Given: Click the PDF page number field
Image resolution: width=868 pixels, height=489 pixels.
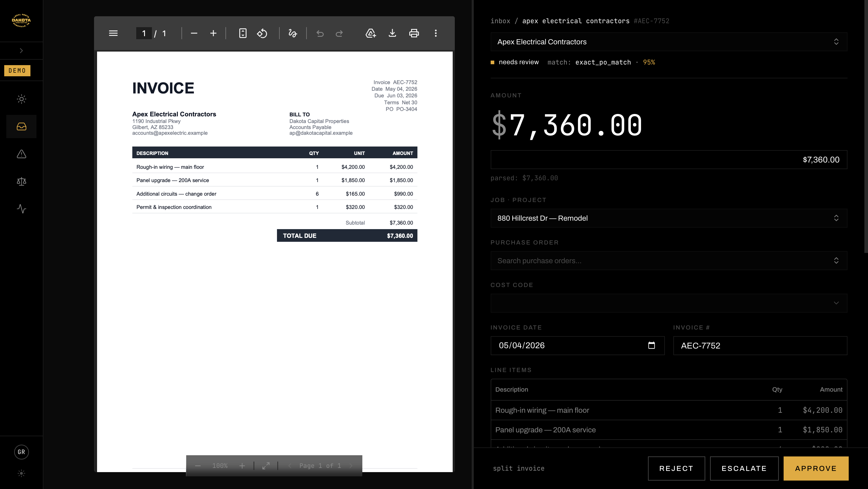Looking at the screenshot, I should point(144,33).
